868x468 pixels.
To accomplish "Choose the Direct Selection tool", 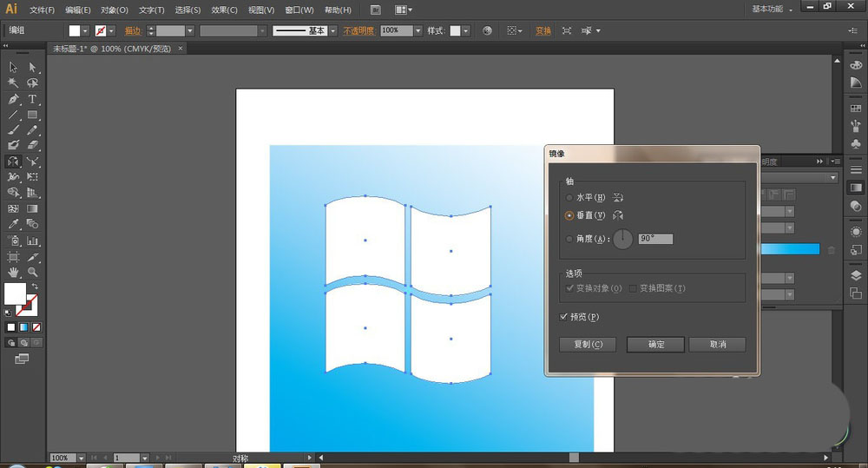I will point(32,68).
